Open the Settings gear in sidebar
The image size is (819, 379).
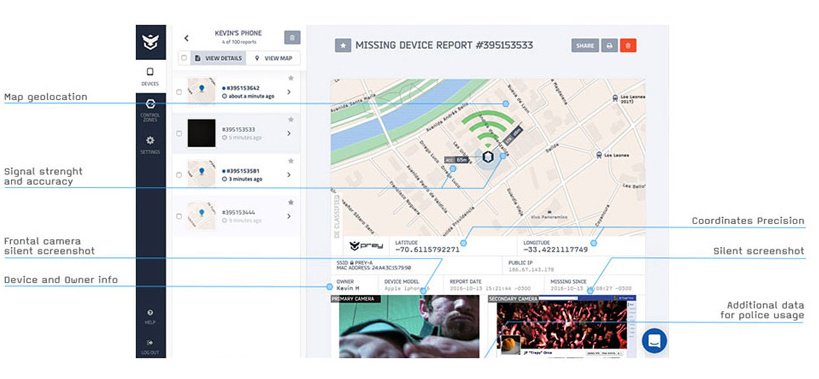pos(150,145)
